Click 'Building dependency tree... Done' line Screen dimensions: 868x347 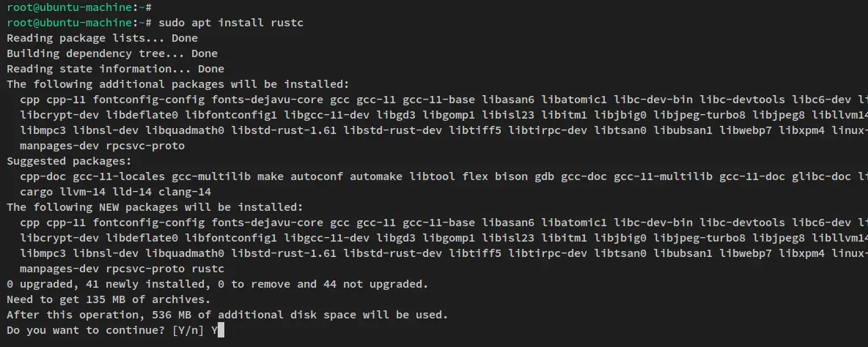[112, 53]
